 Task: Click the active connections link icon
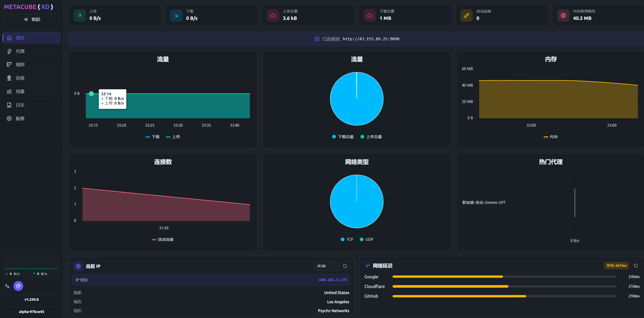pos(466,16)
